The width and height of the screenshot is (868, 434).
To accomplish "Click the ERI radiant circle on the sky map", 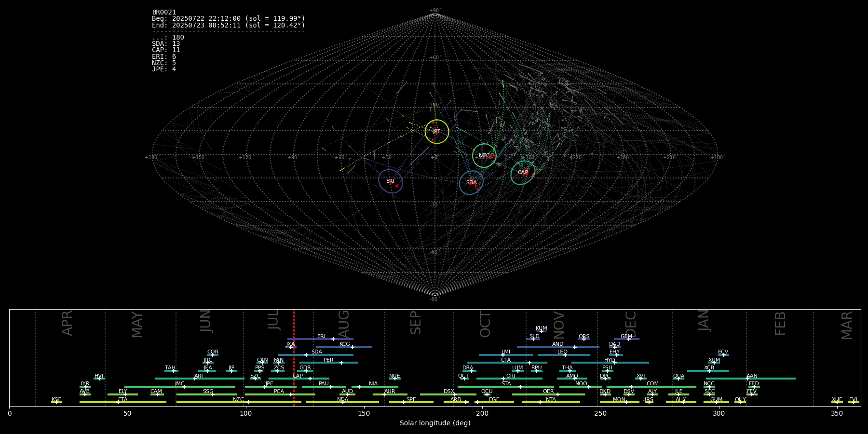I will (x=390, y=181).
